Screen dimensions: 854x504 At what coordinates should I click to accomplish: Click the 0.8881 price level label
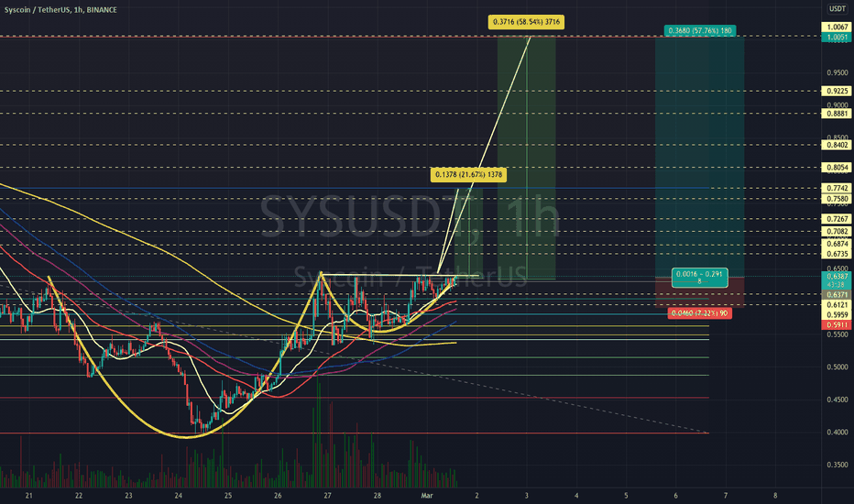coord(838,114)
